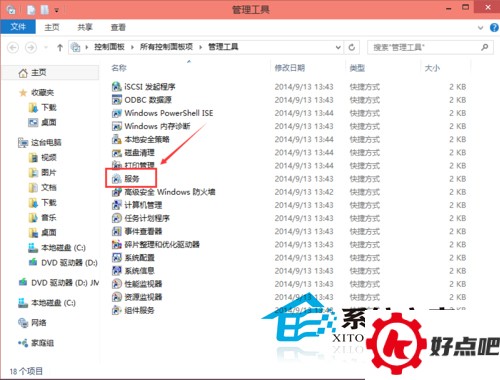Sort by the 大小 column header
This screenshot has width=500, height=380.
(432, 68)
